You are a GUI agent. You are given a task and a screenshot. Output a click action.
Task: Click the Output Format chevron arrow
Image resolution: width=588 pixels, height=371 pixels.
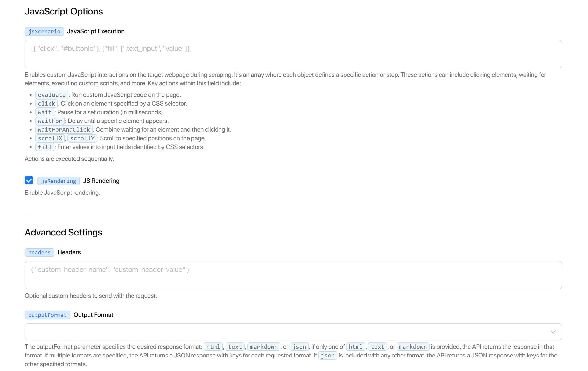[x=553, y=332]
